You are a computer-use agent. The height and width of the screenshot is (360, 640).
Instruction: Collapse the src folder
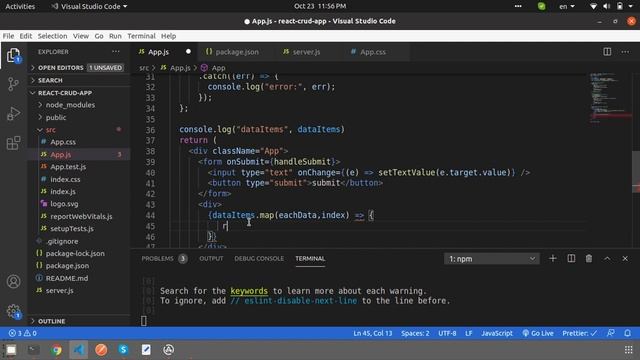[x=78, y=130]
